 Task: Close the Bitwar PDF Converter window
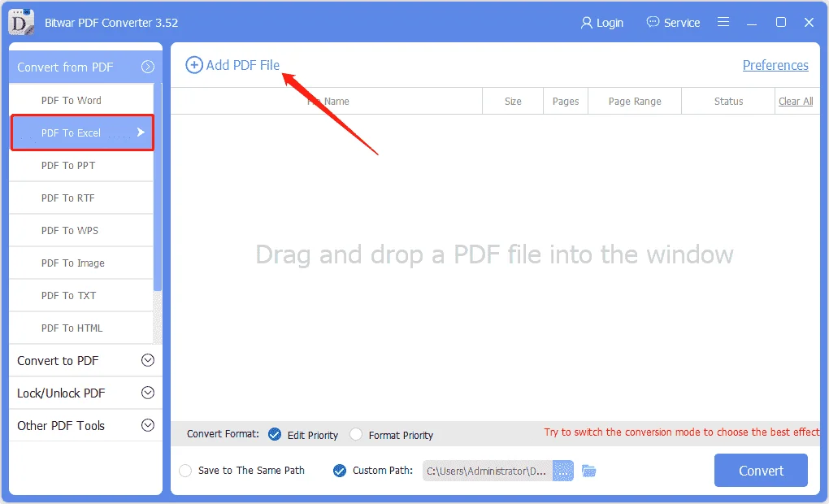click(809, 22)
